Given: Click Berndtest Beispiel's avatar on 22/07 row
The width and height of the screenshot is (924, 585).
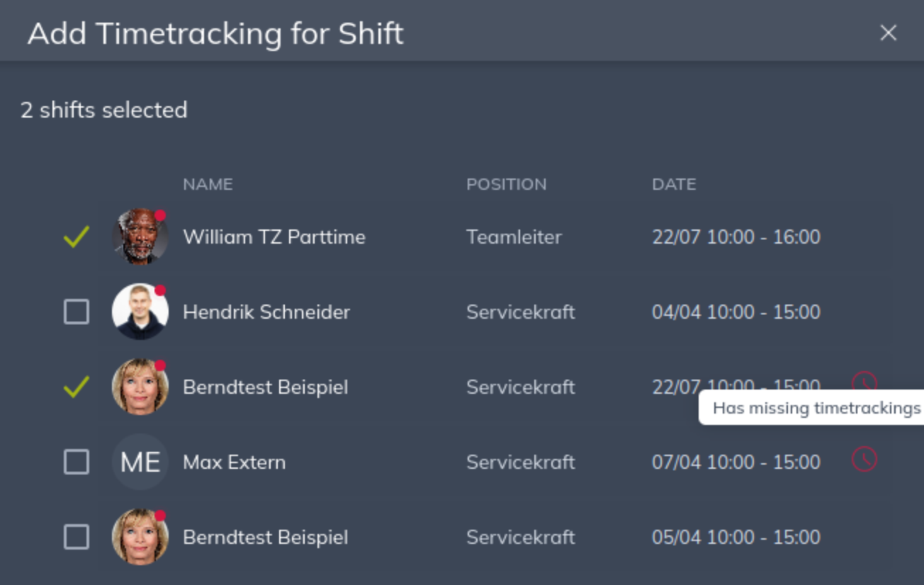Looking at the screenshot, I should click(x=140, y=387).
